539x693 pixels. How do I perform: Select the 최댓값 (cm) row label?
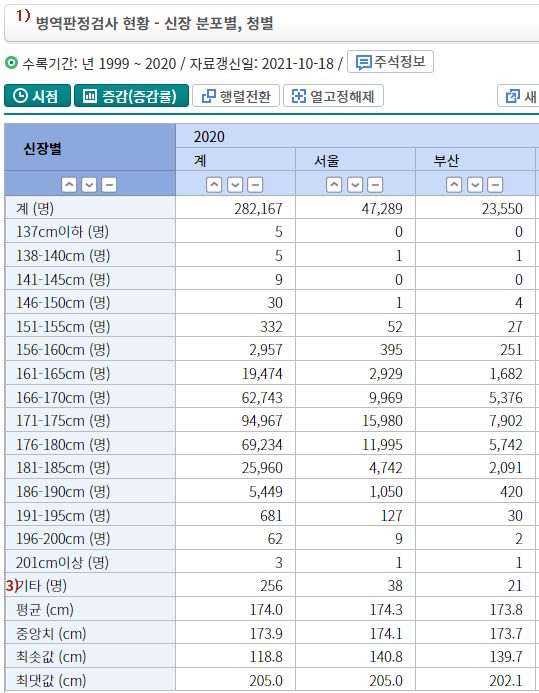[51, 681]
